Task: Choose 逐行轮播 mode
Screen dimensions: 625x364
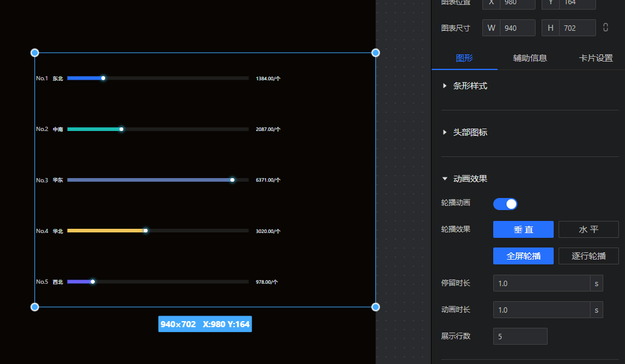Action: pyautogui.click(x=588, y=256)
